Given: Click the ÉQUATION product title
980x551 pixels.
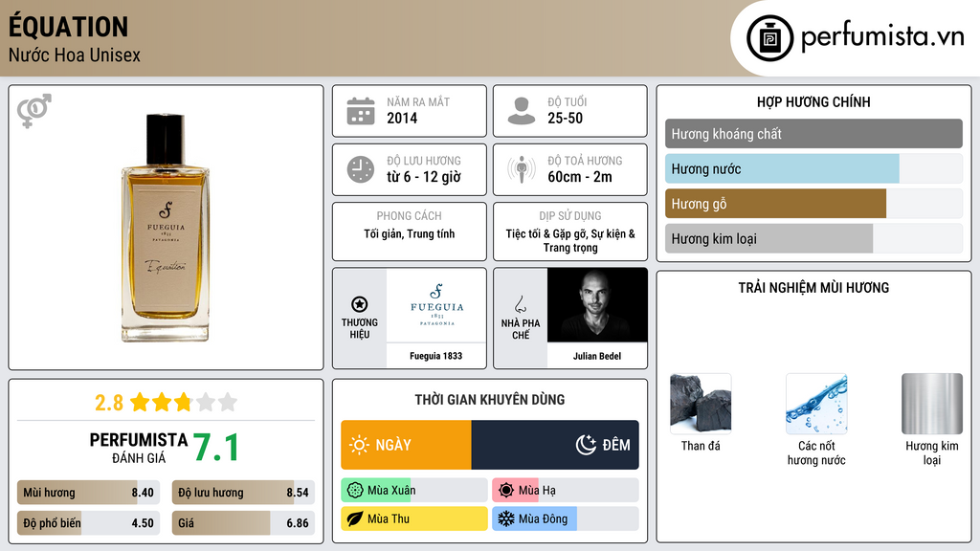Looking at the screenshot, I should [69, 26].
